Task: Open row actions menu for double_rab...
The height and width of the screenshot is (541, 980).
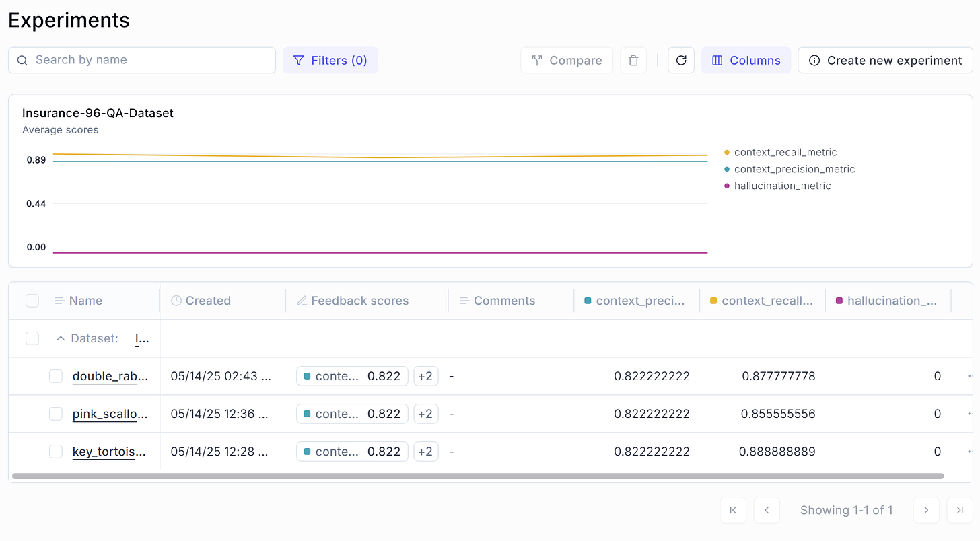Action: (x=969, y=376)
